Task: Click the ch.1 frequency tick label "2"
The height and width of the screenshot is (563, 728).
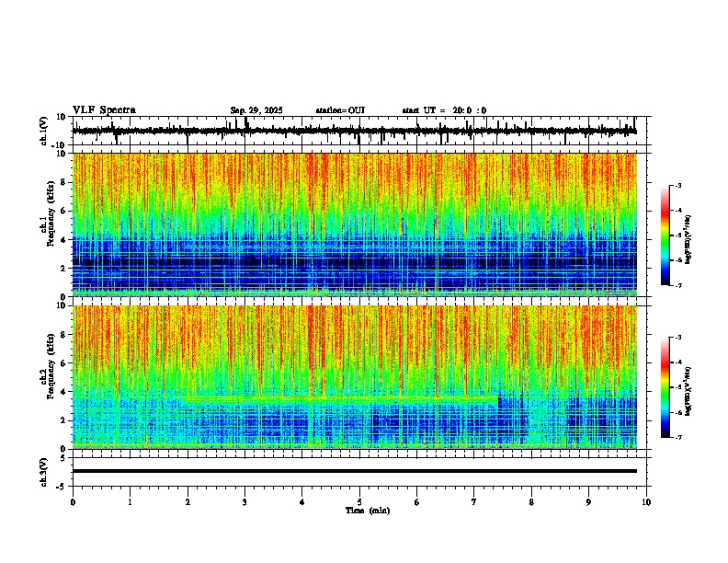Action: pyautogui.click(x=63, y=269)
